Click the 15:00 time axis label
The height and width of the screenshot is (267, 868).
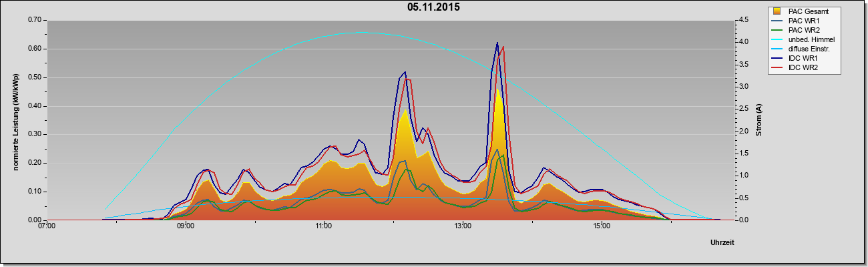click(x=602, y=226)
